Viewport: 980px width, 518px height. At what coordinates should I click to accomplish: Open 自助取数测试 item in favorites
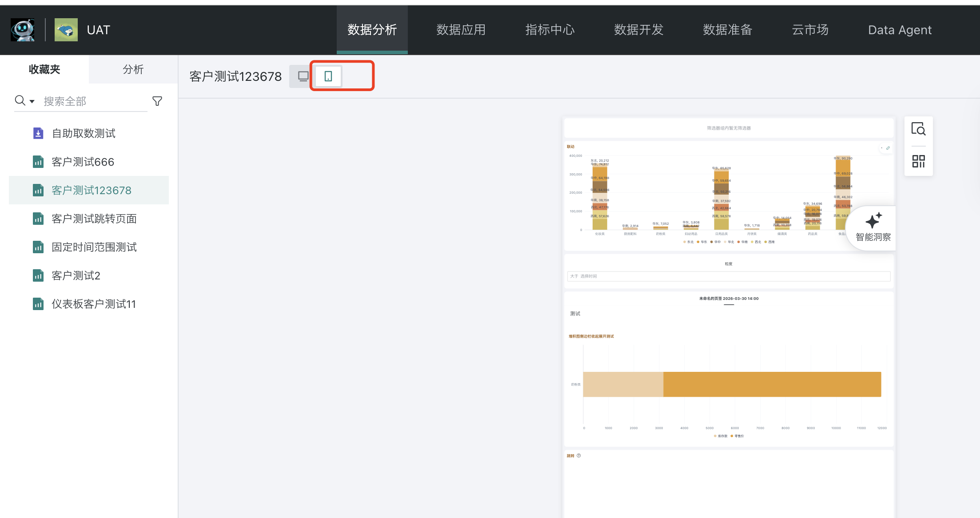tap(84, 133)
